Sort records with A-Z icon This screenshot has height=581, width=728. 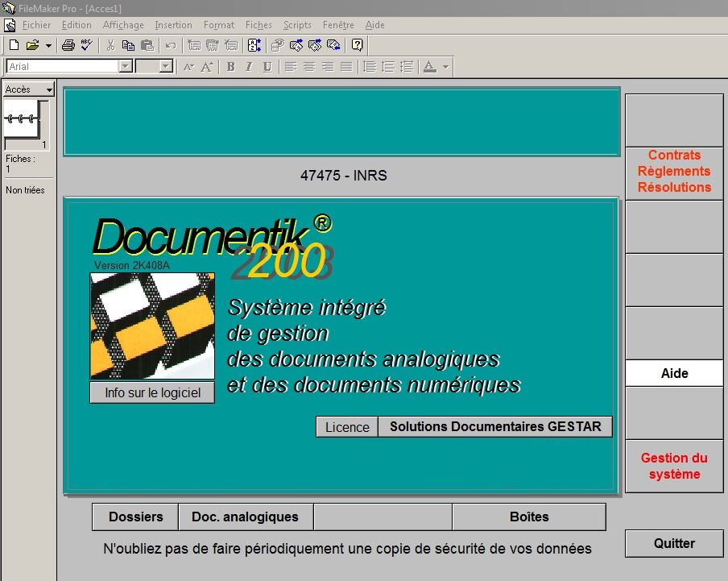coord(254,45)
